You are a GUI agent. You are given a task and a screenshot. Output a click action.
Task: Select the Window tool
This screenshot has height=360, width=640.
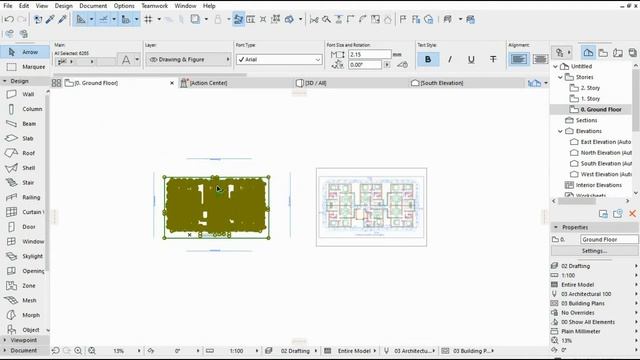pos(24,241)
